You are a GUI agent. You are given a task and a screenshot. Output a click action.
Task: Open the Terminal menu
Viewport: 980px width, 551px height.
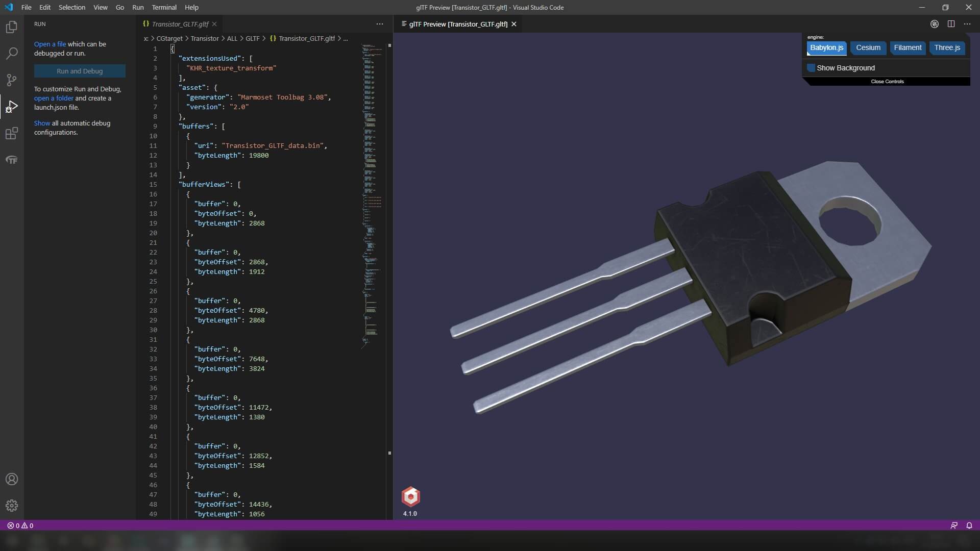tap(164, 8)
